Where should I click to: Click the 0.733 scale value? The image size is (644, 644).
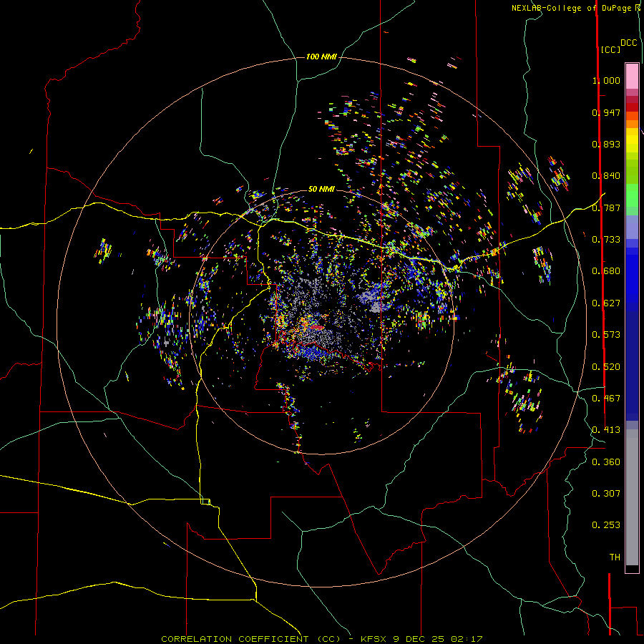(606, 240)
